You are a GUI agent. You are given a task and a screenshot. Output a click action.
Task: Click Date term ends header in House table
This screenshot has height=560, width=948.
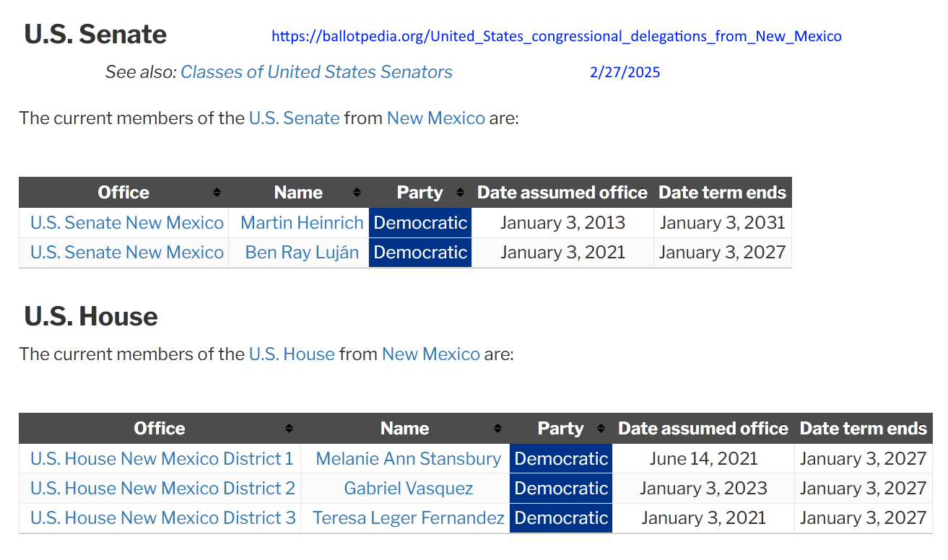tap(863, 429)
